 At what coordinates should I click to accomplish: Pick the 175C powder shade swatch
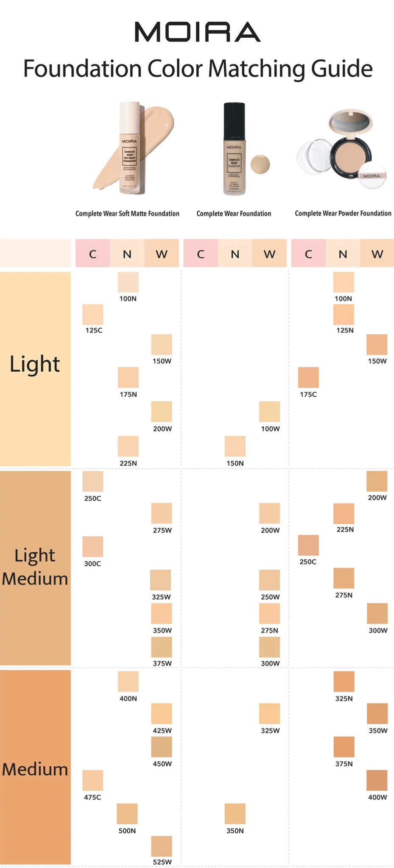click(x=308, y=377)
